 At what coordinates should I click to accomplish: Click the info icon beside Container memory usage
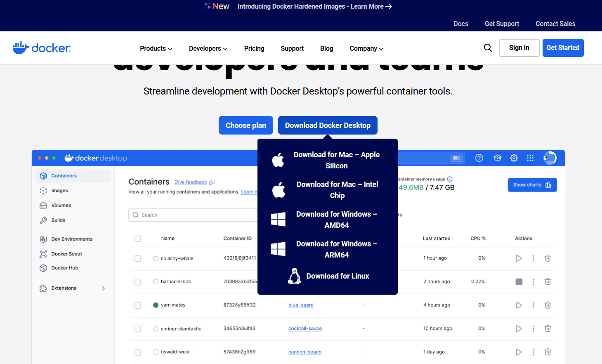point(450,179)
